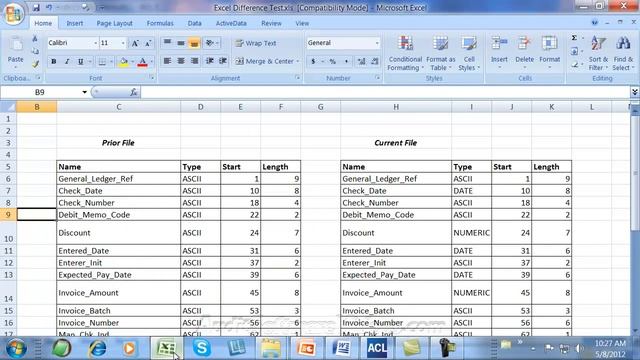Align text left
The width and height of the screenshot is (640, 360).
point(167,61)
